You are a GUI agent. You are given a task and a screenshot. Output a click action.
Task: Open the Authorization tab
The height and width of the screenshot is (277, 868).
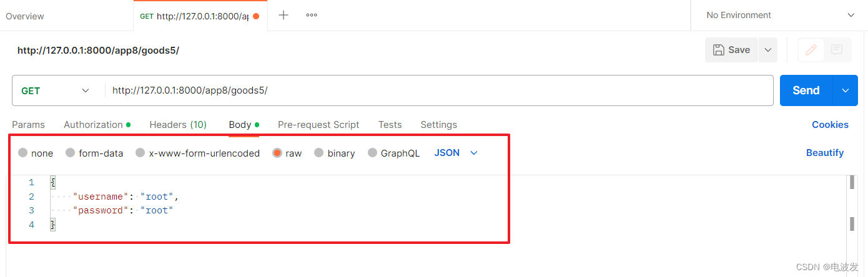97,125
